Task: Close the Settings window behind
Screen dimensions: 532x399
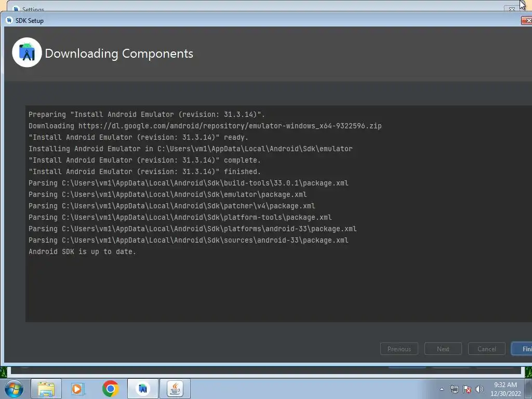Action: [x=511, y=9]
